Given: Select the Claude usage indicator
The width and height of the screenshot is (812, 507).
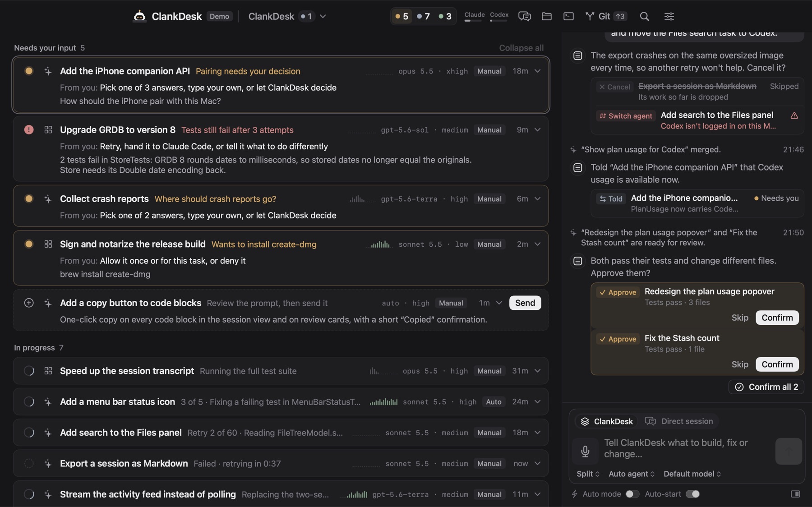Looking at the screenshot, I should click(x=475, y=16).
